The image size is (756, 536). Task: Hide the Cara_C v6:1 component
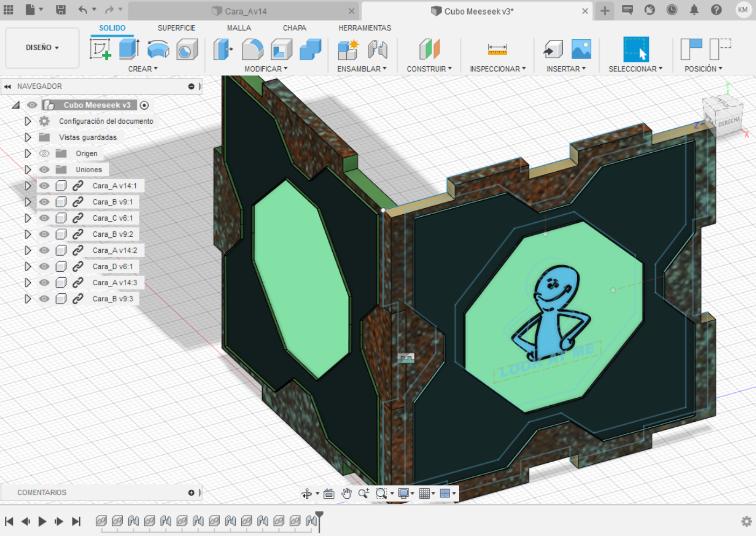click(44, 218)
